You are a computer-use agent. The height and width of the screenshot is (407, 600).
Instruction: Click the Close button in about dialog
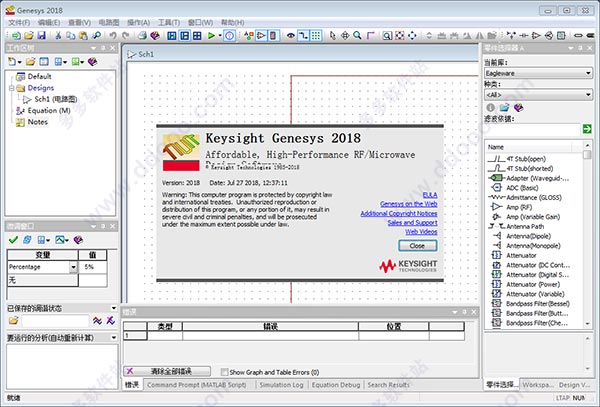coord(417,246)
